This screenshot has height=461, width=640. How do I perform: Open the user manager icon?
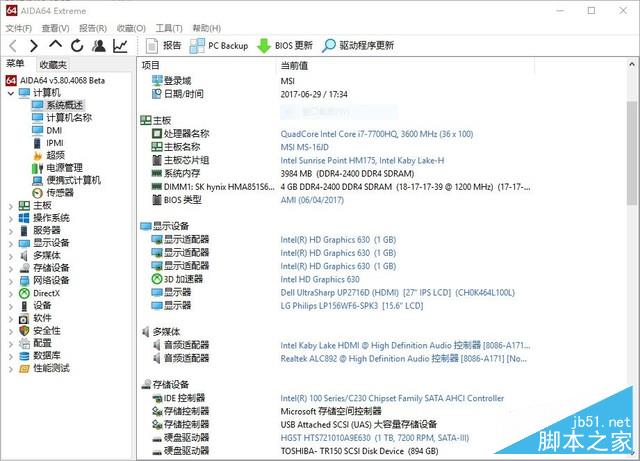(x=98, y=46)
